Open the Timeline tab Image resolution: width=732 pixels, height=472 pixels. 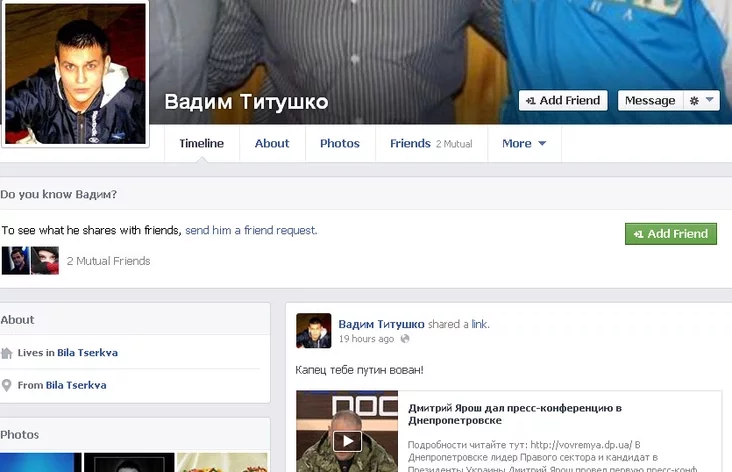pyautogui.click(x=201, y=144)
